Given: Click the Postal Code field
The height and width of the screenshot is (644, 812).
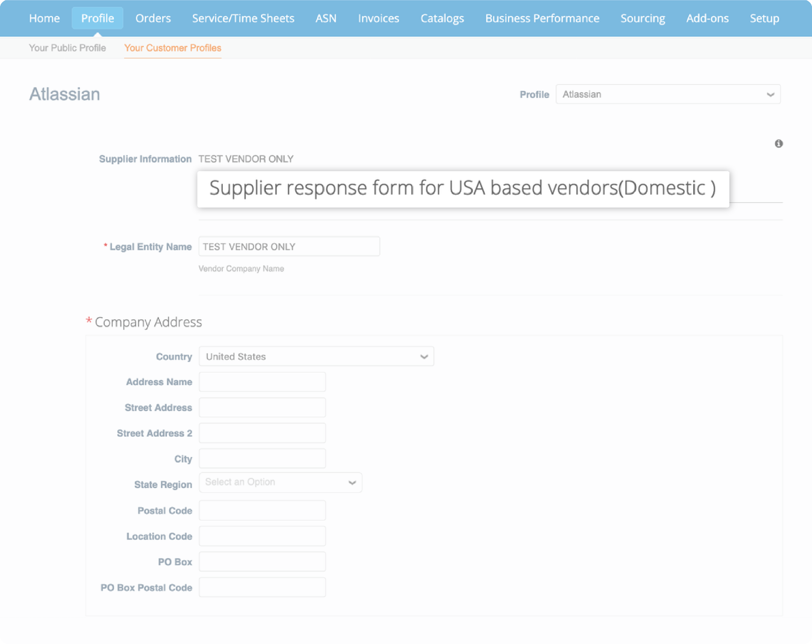Looking at the screenshot, I should pos(262,510).
